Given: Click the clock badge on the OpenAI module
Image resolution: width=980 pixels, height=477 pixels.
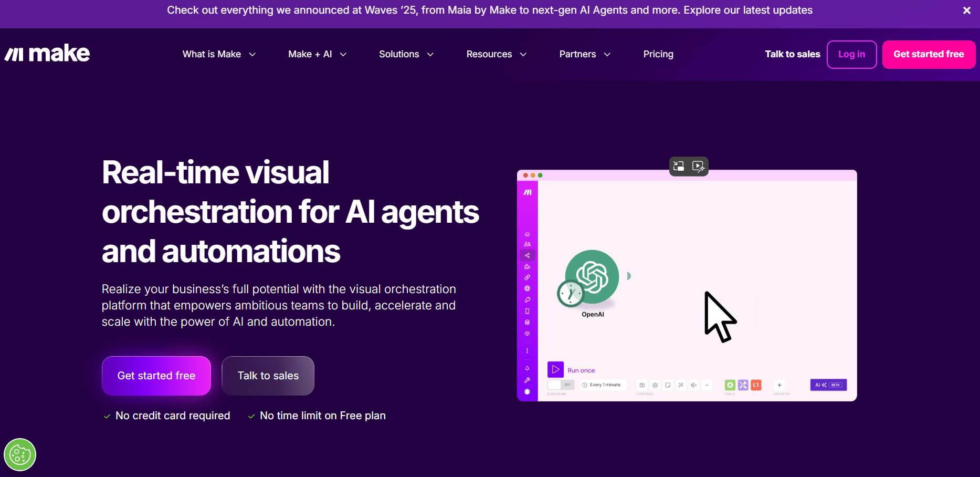Looking at the screenshot, I should click(x=571, y=293).
